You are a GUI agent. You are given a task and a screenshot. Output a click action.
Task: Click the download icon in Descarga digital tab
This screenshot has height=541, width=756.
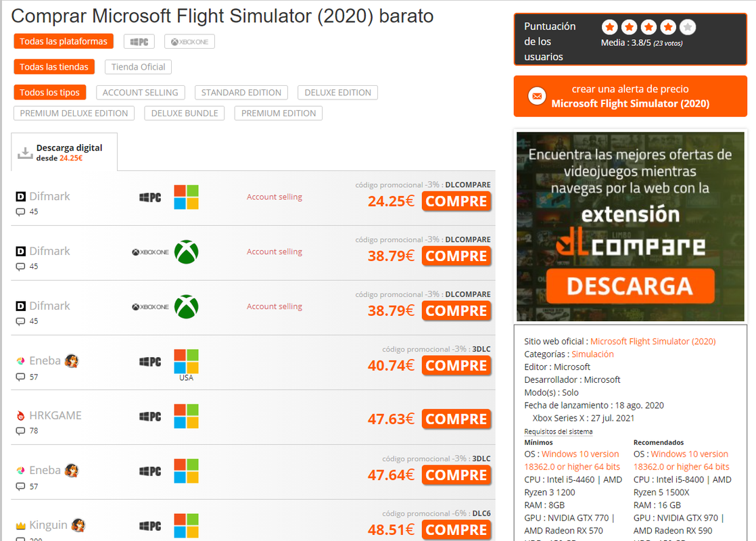(x=24, y=153)
